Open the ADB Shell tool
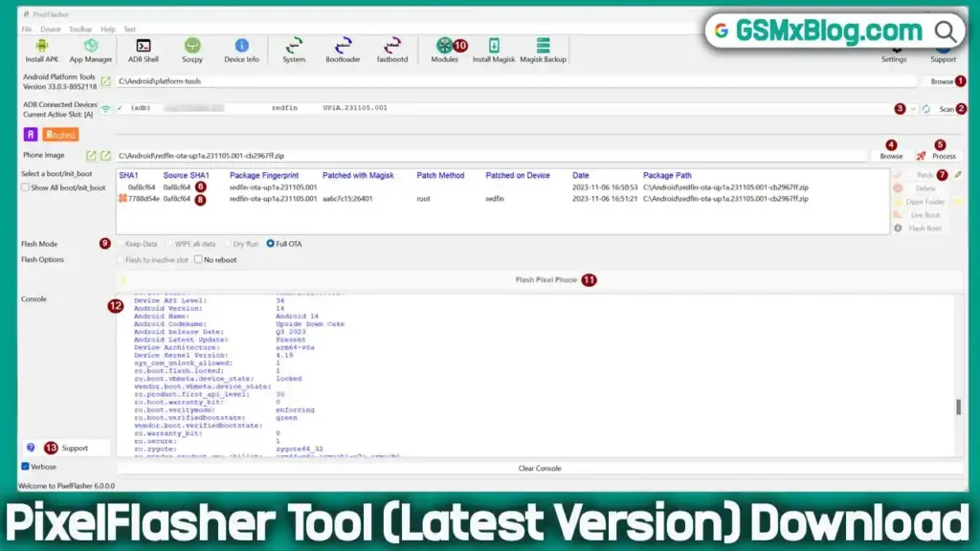The height and width of the screenshot is (551, 980). [x=142, y=50]
